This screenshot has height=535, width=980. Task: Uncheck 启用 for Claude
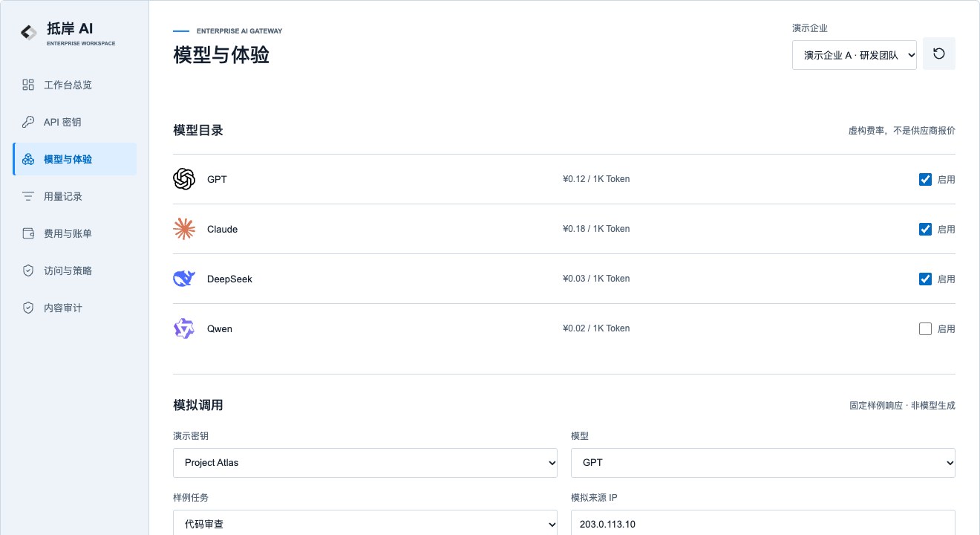pyautogui.click(x=925, y=229)
